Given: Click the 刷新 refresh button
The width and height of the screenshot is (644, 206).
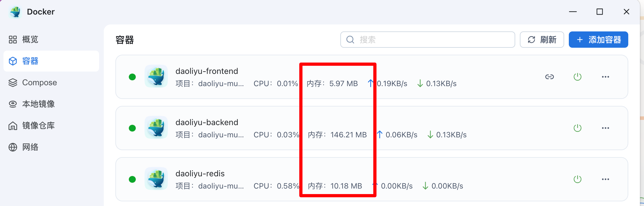Looking at the screenshot, I should click(x=542, y=40).
